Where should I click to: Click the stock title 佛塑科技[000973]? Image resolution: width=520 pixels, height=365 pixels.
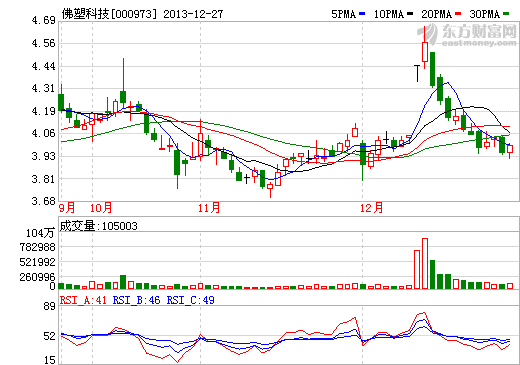click(109, 14)
